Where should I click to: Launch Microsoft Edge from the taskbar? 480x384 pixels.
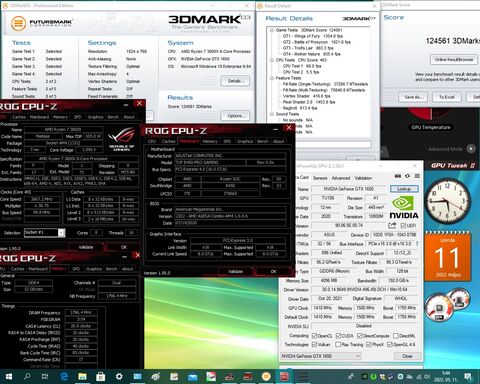pyautogui.click(x=64, y=377)
